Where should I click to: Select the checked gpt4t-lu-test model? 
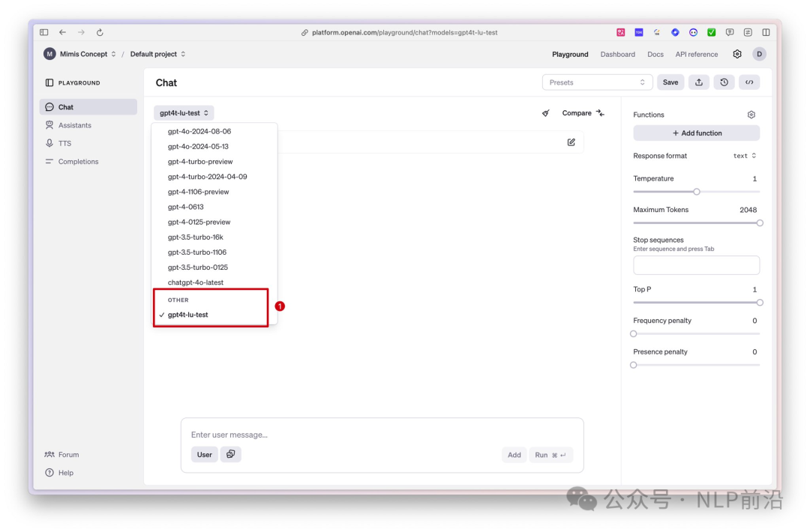[188, 315]
